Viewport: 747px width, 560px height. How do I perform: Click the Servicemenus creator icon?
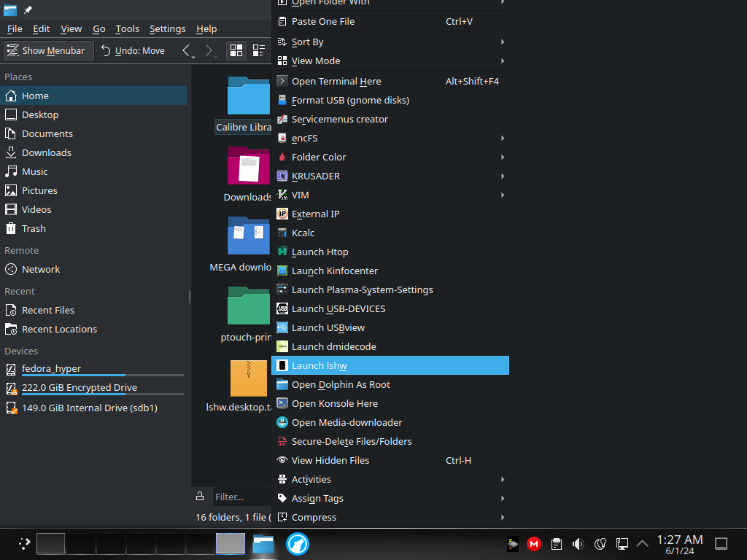282,119
